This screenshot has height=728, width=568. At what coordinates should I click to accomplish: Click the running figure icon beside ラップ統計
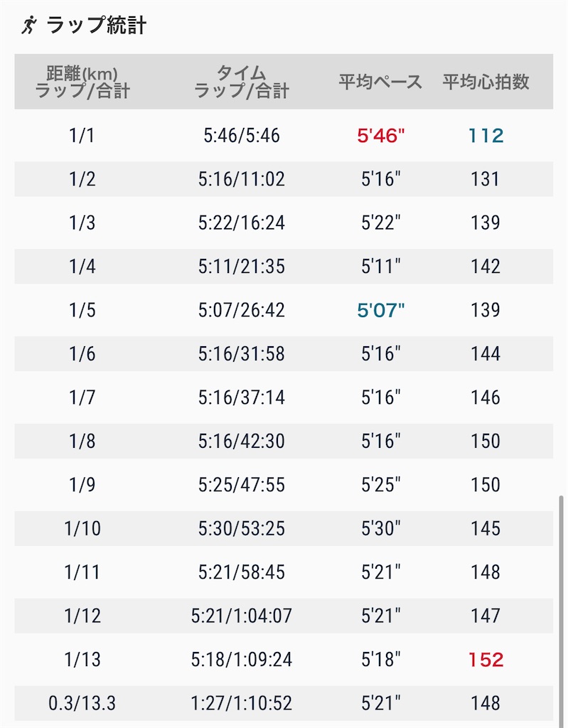[x=28, y=26]
